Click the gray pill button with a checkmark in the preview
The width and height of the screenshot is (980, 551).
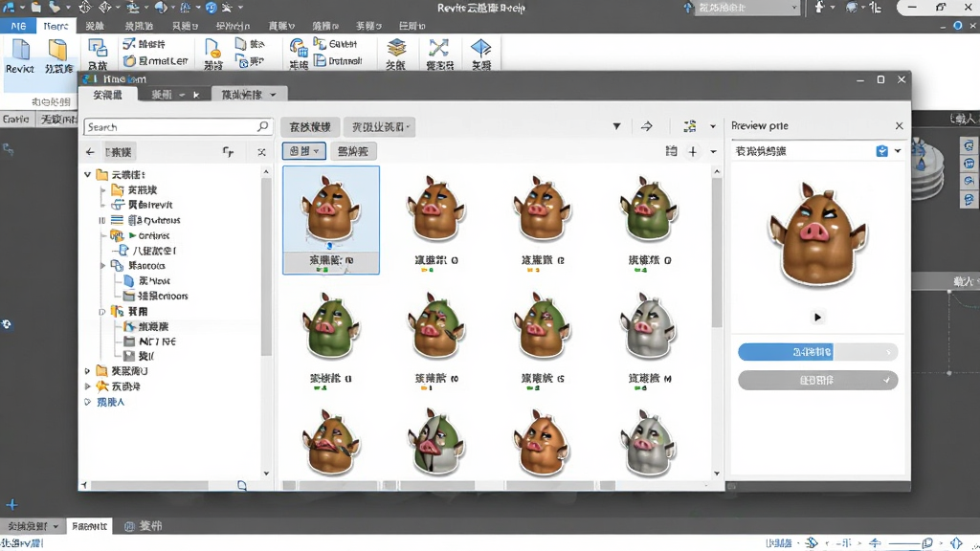coord(817,380)
